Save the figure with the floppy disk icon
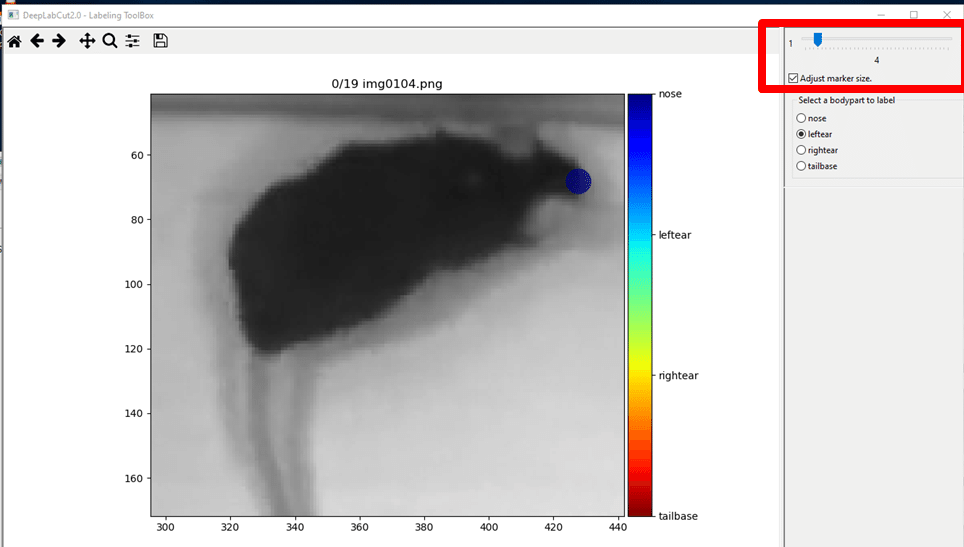Image resolution: width=964 pixels, height=547 pixels. tap(160, 41)
